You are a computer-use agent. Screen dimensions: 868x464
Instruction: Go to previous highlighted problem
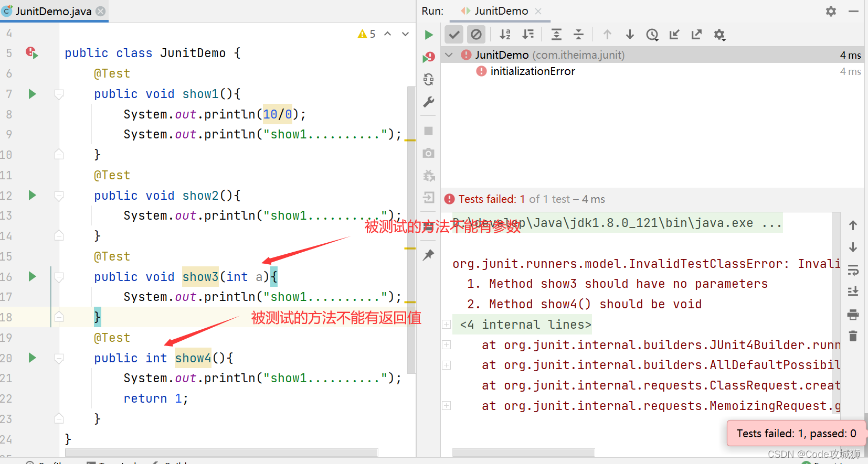388,34
